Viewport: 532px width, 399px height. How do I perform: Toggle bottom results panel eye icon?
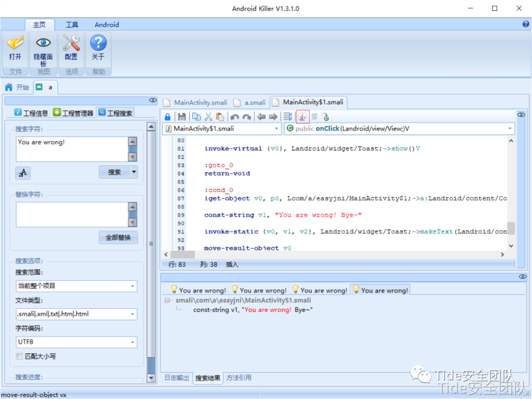tap(523, 277)
